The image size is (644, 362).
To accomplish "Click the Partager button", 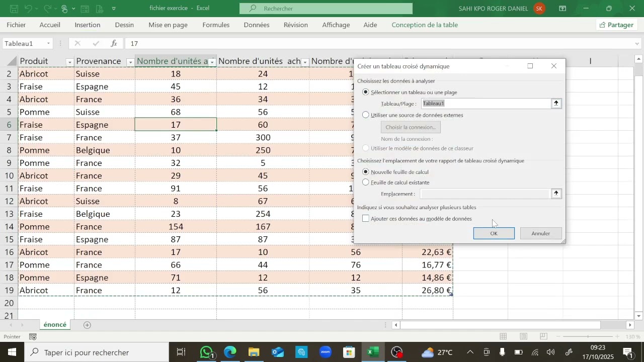I will pyautogui.click(x=616, y=25).
